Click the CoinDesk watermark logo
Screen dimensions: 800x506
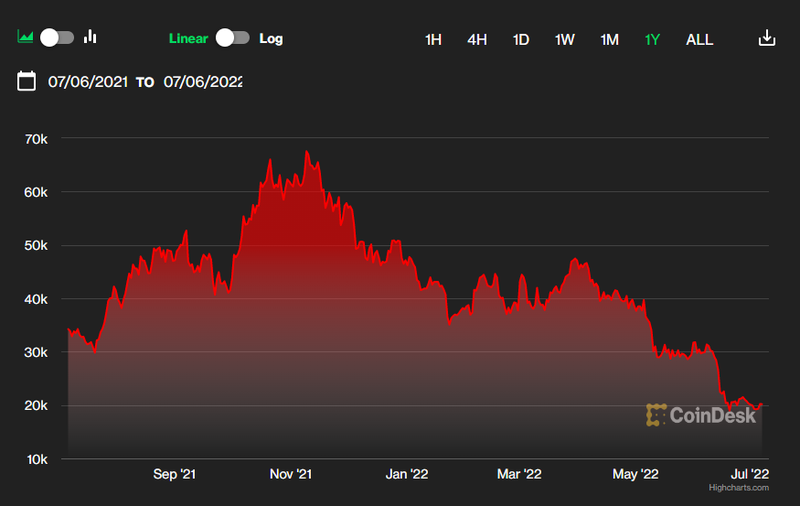(x=701, y=414)
